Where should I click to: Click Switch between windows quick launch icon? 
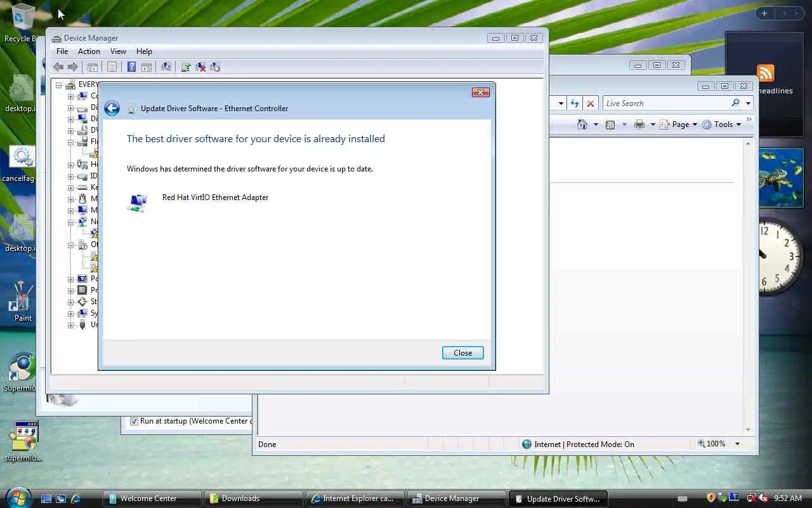[61, 498]
